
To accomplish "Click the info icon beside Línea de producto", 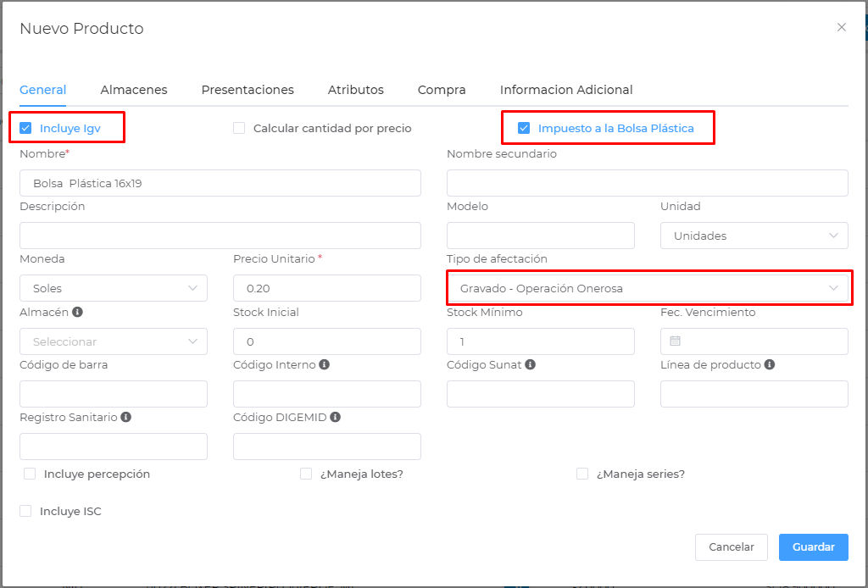I will pyautogui.click(x=770, y=364).
